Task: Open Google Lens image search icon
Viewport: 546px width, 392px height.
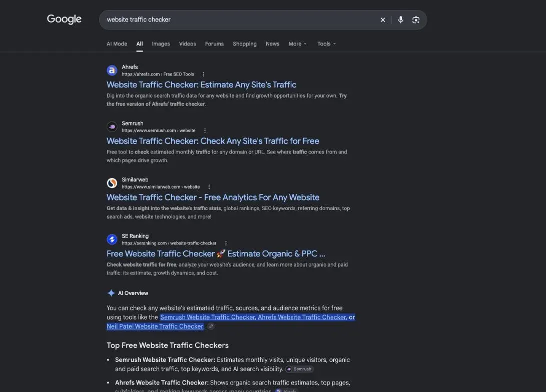Action: [416, 20]
